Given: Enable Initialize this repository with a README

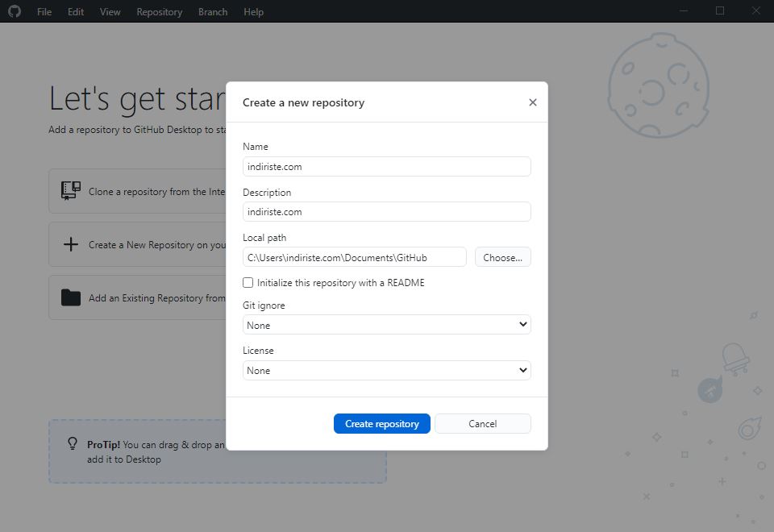Looking at the screenshot, I should pos(248,283).
